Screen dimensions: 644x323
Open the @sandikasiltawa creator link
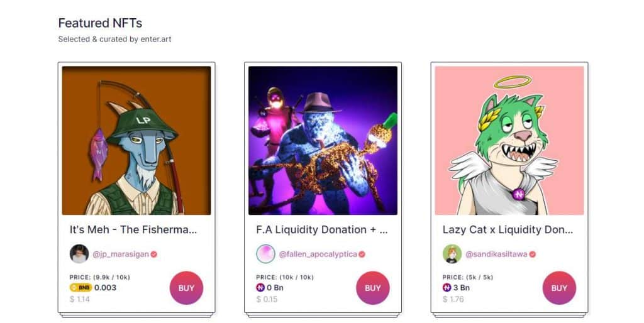496,254
